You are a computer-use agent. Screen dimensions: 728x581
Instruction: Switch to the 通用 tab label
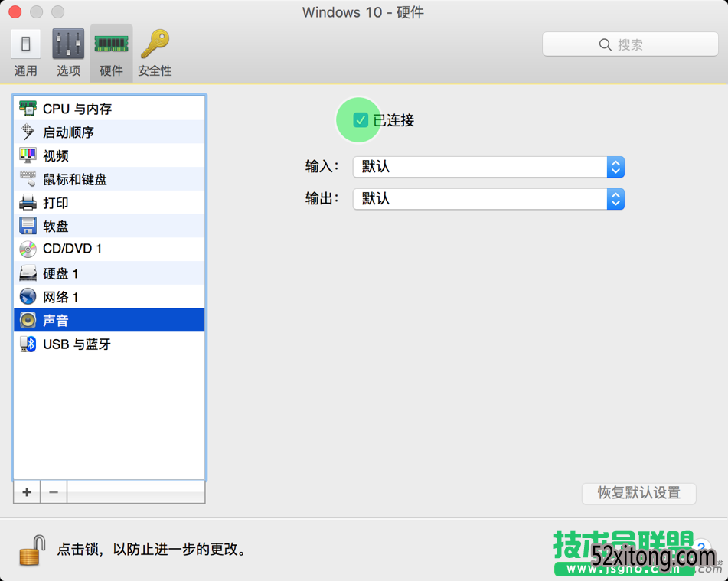(x=25, y=70)
